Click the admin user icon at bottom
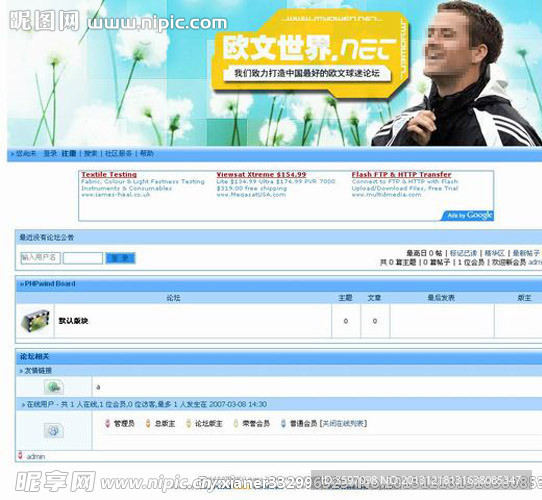 (20, 455)
